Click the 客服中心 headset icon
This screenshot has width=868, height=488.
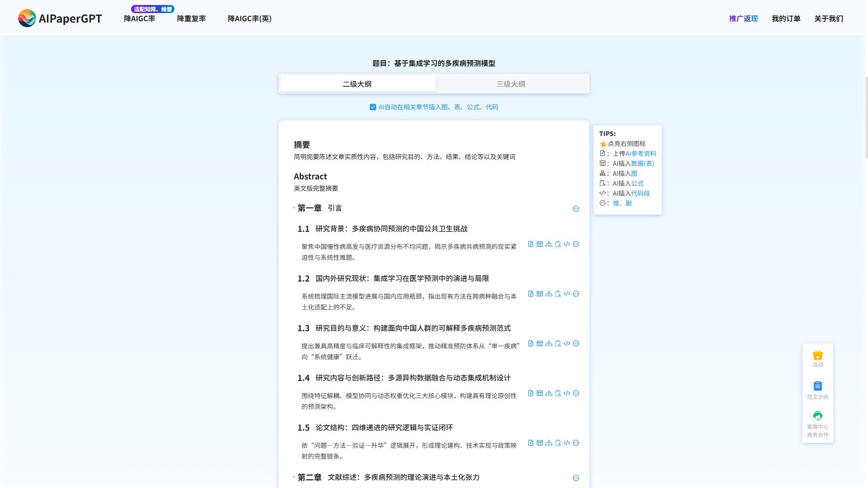[x=817, y=416]
